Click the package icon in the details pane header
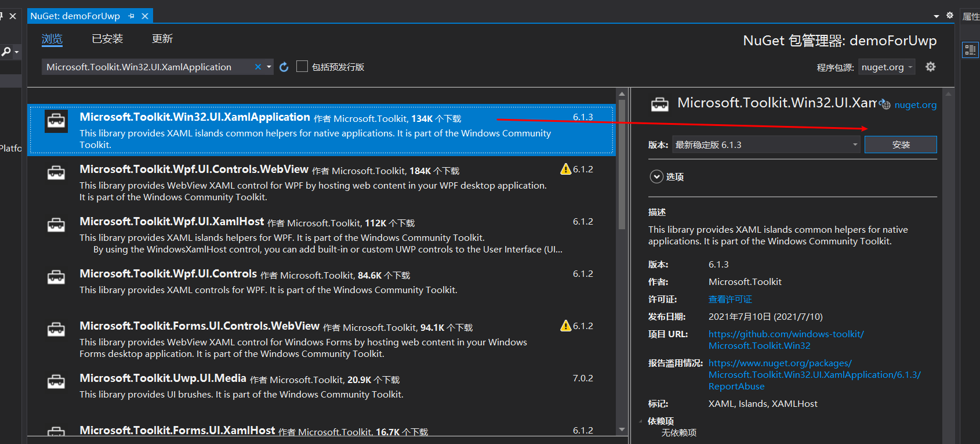The height and width of the screenshot is (444, 980). [660, 104]
